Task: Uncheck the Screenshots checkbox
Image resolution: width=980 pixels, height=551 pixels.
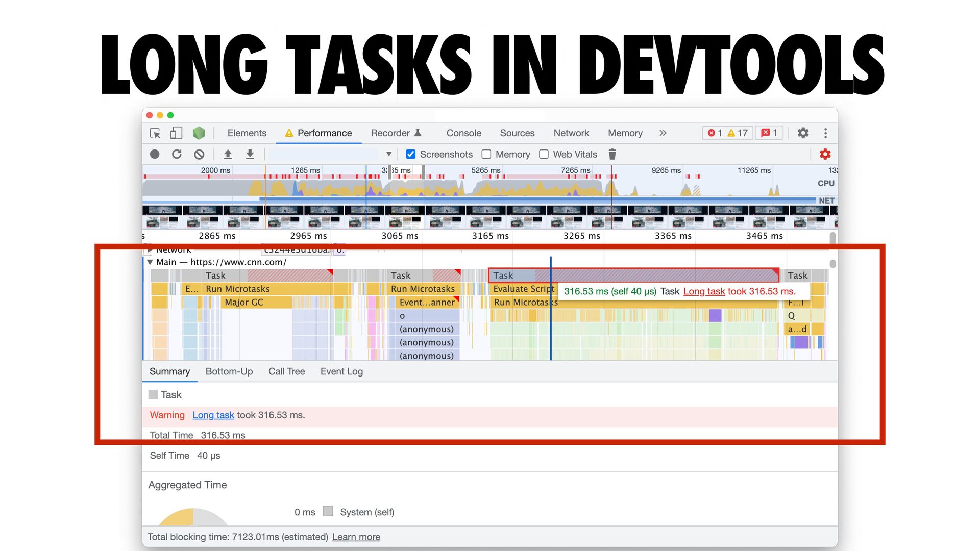Action: (410, 154)
